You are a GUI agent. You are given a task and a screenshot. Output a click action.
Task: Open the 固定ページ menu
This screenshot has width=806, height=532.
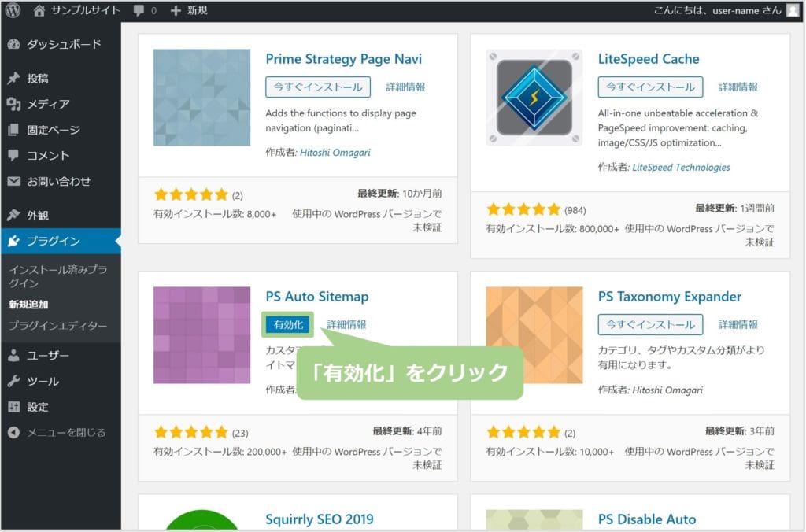coord(61,130)
